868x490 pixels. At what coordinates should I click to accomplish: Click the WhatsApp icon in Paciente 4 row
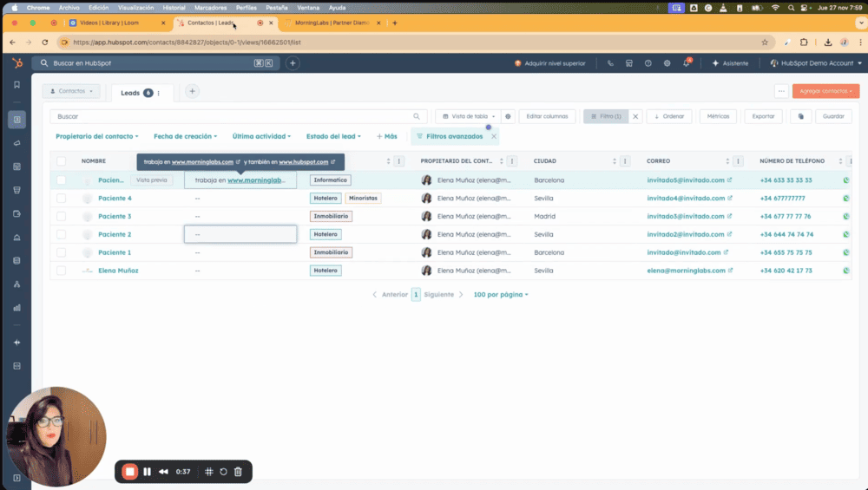845,198
